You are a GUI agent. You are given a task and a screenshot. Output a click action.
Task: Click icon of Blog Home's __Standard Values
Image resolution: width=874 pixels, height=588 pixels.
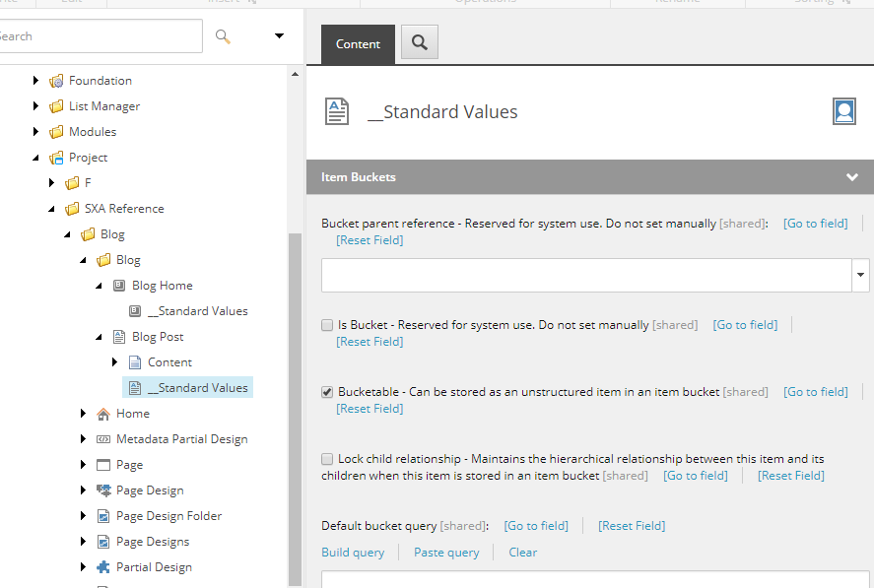pyautogui.click(x=135, y=311)
